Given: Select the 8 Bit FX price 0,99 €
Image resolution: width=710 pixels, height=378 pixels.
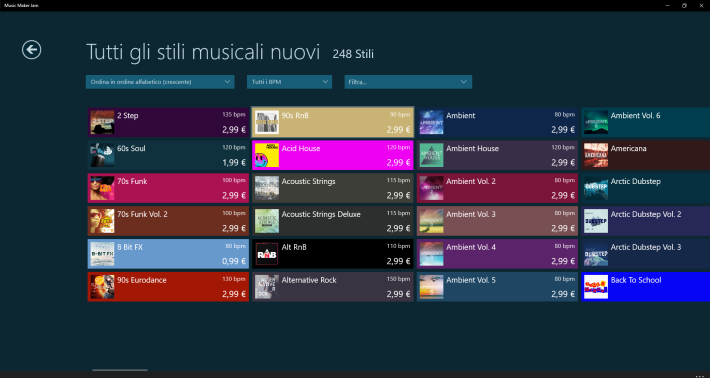Looking at the screenshot, I should (x=234, y=261).
